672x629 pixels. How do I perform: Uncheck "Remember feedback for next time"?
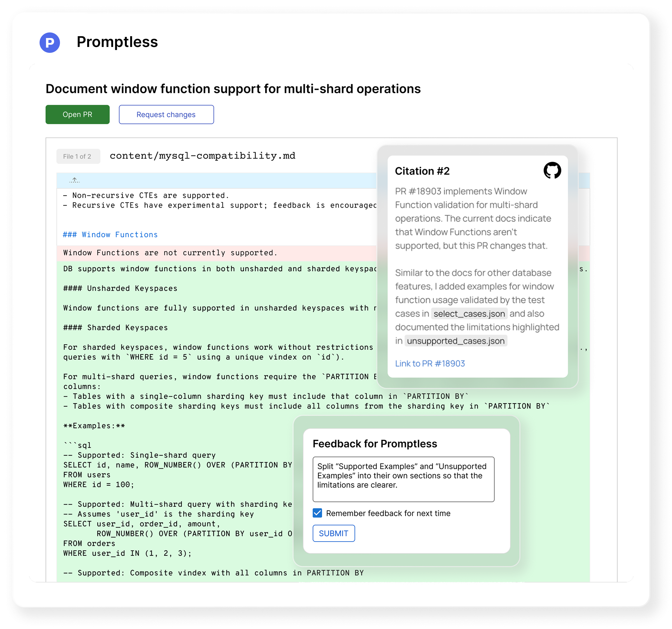(x=317, y=513)
